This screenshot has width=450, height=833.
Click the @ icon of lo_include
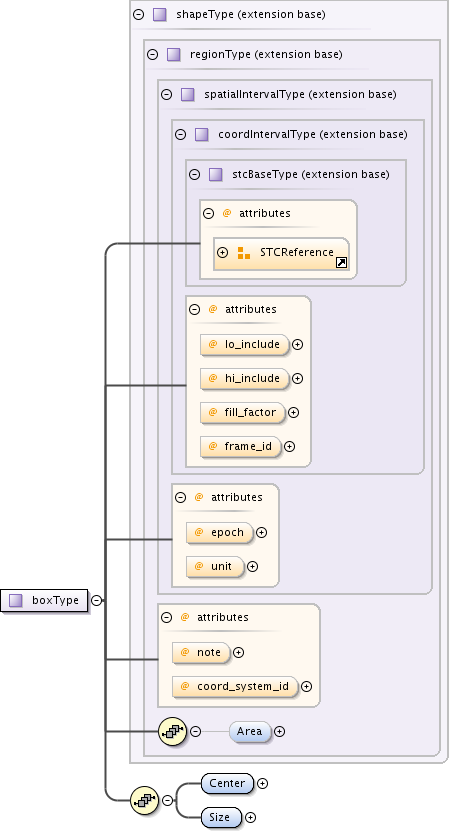213,344
